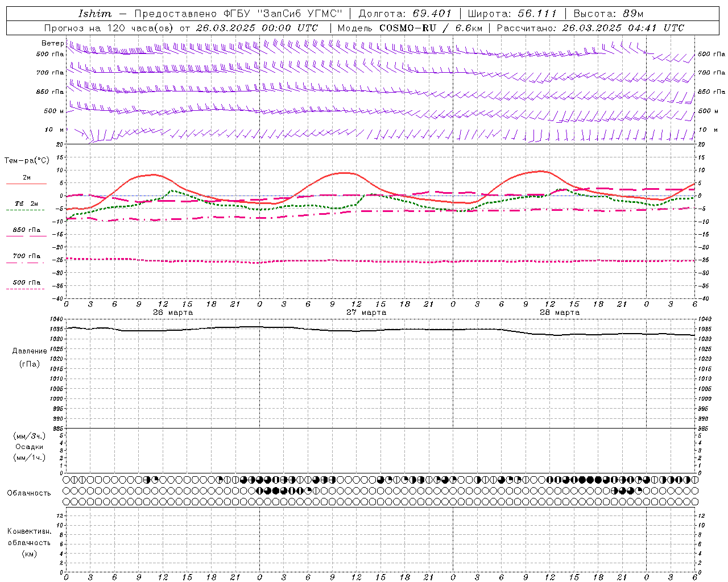Screen dimensions: 728x582
Task: Click the "Осадки" precipitation label
Action: click(30, 447)
